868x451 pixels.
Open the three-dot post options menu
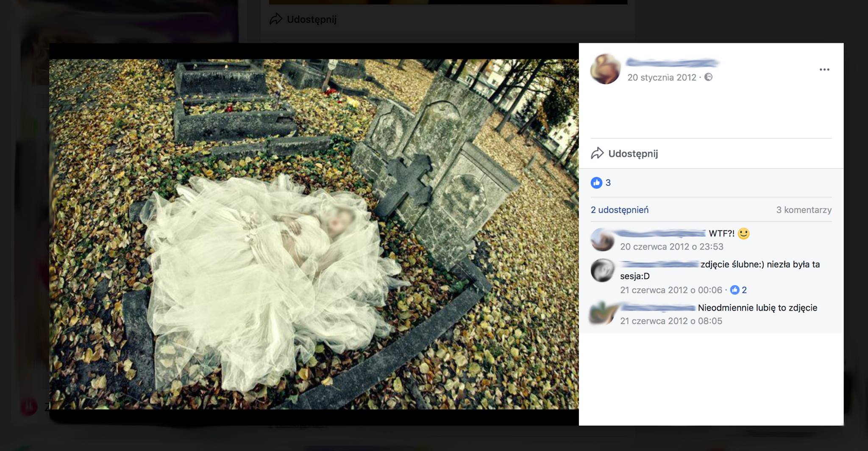point(824,70)
